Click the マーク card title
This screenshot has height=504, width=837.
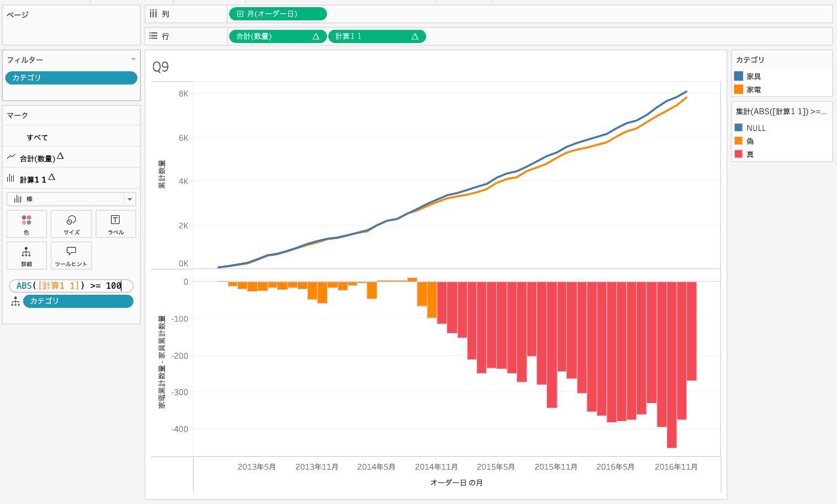[x=17, y=115]
